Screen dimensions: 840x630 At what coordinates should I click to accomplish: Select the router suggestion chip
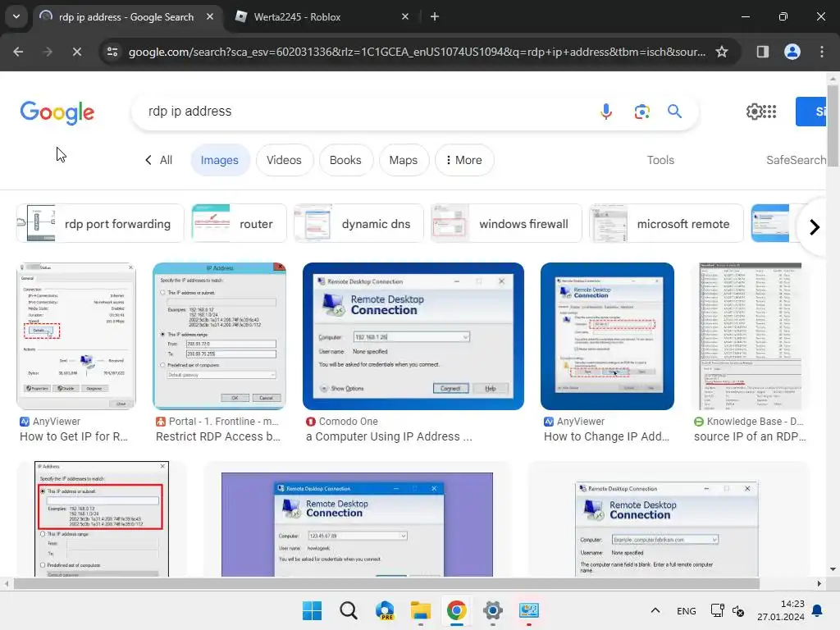pos(239,223)
